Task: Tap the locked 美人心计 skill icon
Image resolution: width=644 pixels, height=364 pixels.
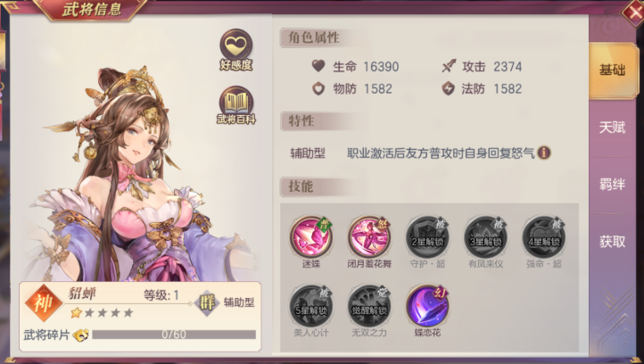Action: tap(311, 306)
